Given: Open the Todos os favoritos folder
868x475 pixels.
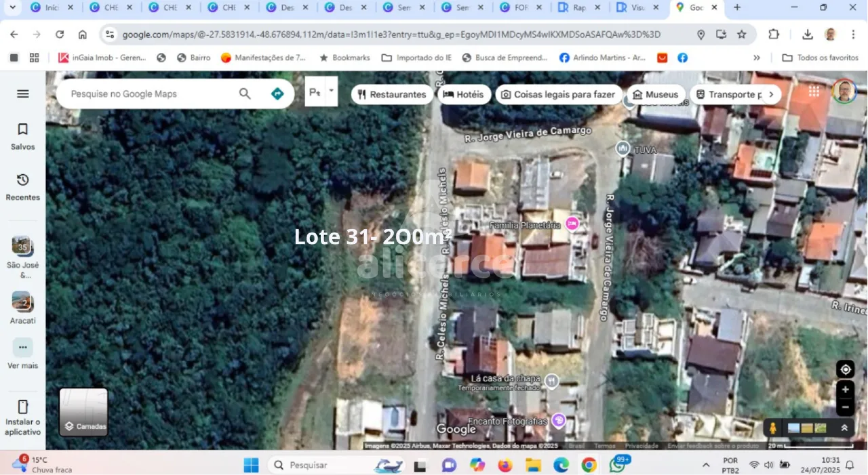Looking at the screenshot, I should [821, 58].
